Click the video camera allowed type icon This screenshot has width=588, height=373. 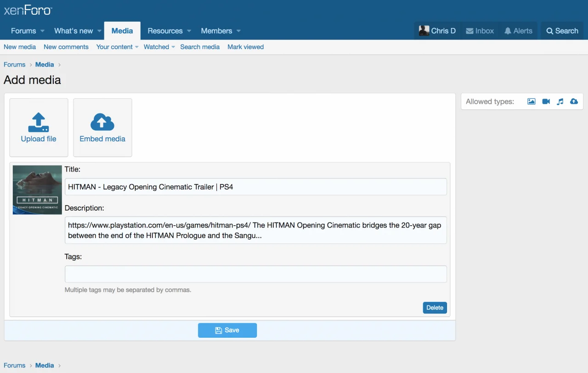tap(546, 101)
